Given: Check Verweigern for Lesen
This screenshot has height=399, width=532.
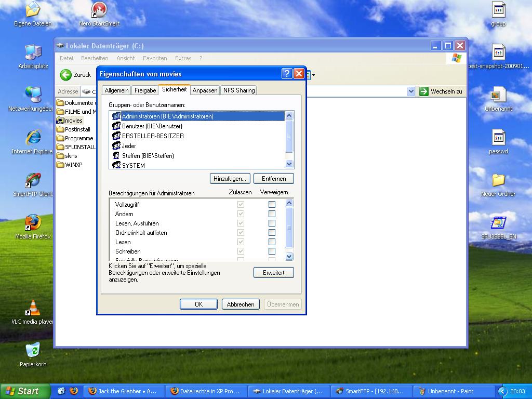Looking at the screenshot, I should pyautogui.click(x=272, y=242).
